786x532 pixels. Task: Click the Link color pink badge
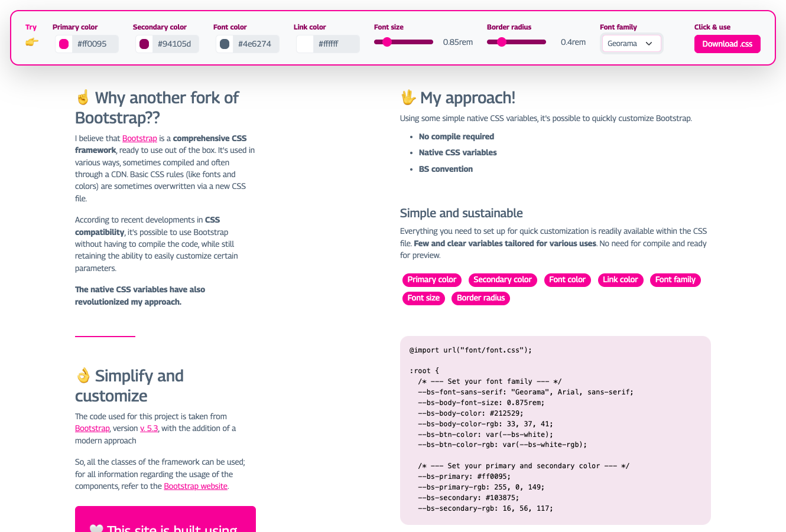click(621, 280)
